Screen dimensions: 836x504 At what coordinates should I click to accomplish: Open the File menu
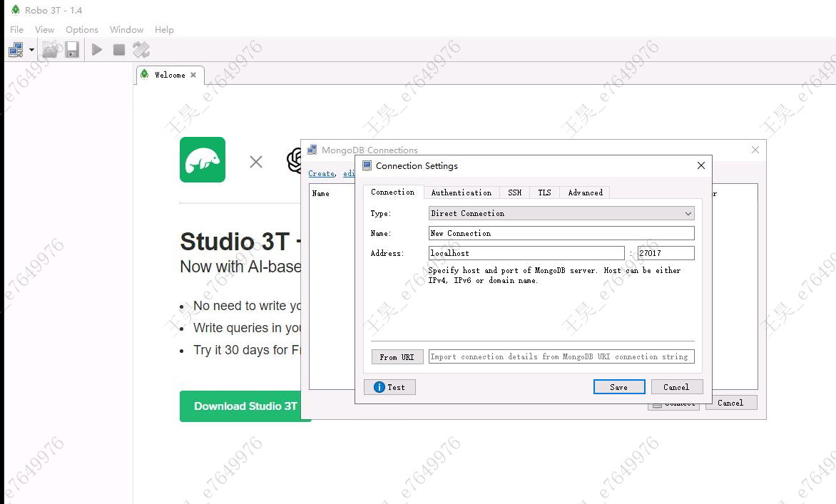pos(16,30)
